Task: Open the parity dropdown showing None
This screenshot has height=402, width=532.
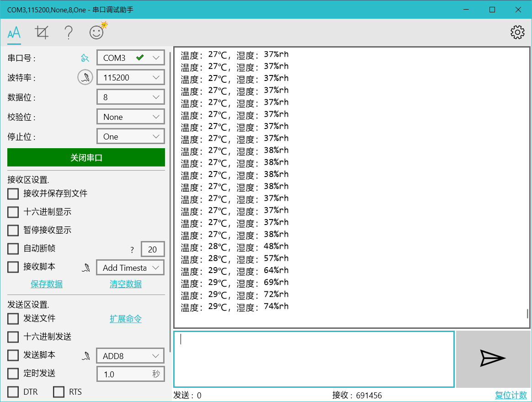Action: pos(131,117)
